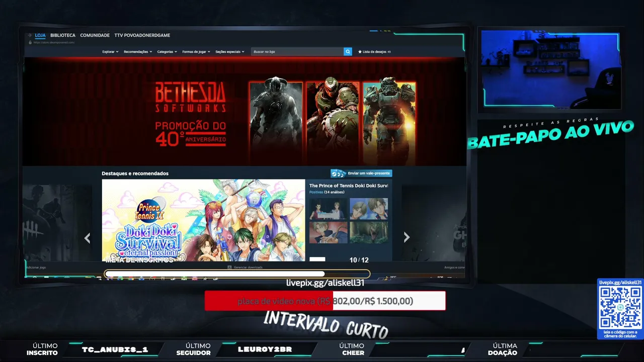This screenshot has width=644, height=362.
Task: Open the Prince of Tennis II featured capsule image
Action: click(x=203, y=220)
